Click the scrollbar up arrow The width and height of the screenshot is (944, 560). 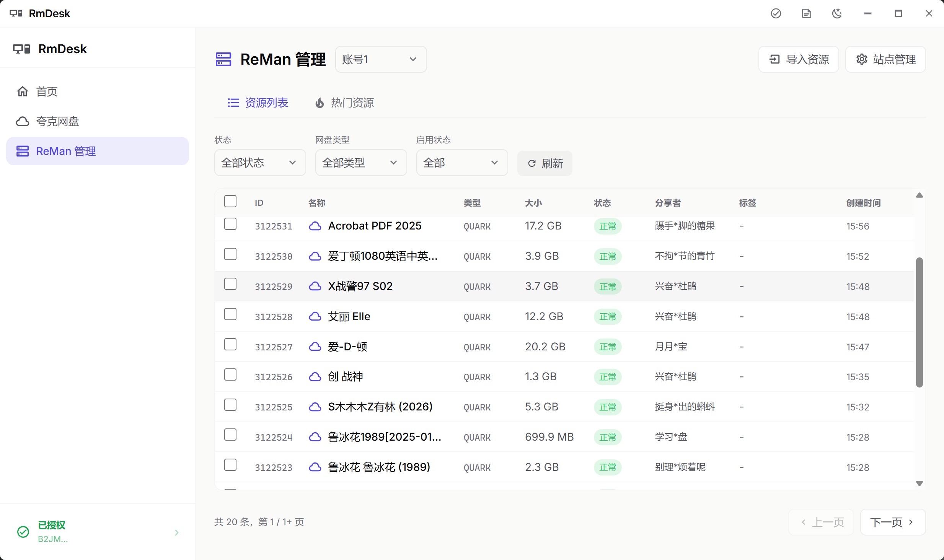920,195
